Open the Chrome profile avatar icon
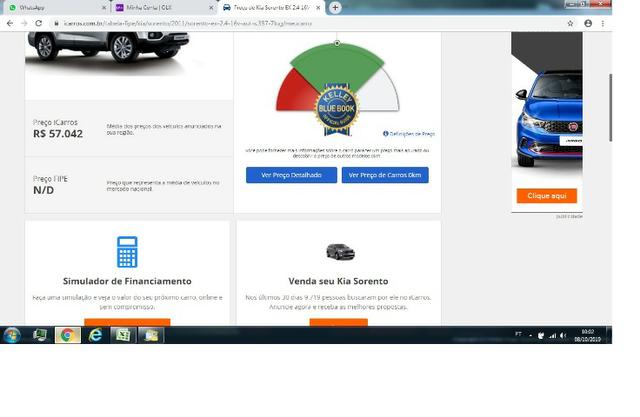This screenshot has height=417, width=640. pyautogui.click(x=588, y=23)
